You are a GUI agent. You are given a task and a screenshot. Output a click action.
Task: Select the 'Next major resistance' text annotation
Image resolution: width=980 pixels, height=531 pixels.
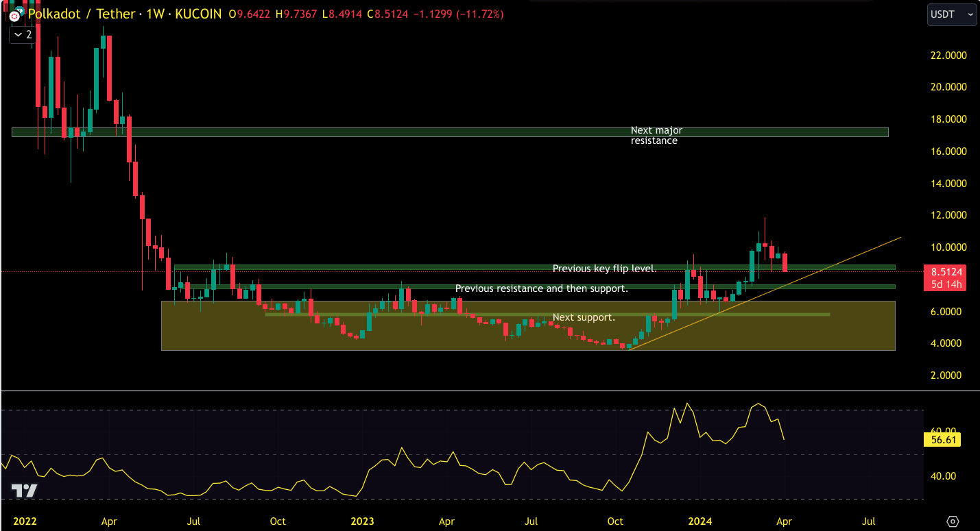pyautogui.click(x=656, y=136)
